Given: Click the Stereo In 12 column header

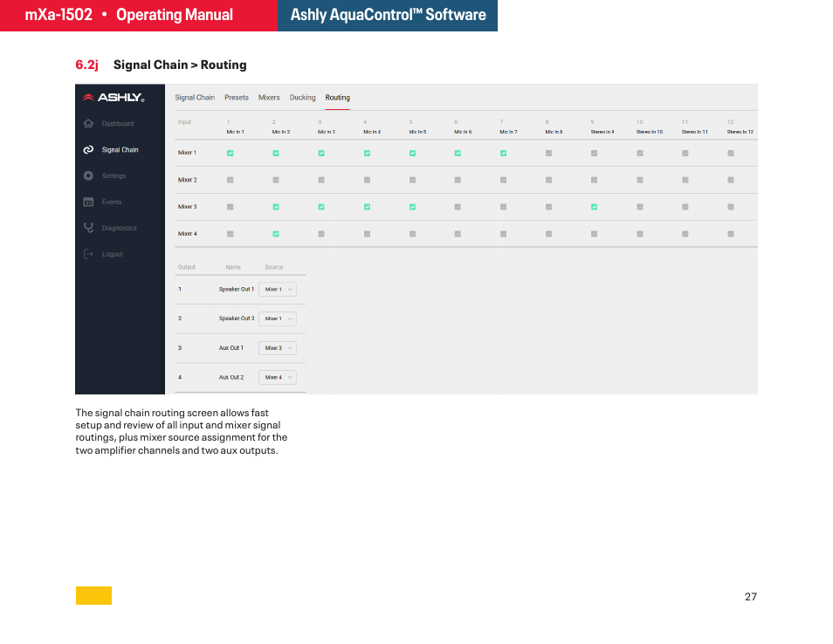Looking at the screenshot, I should [x=740, y=132].
